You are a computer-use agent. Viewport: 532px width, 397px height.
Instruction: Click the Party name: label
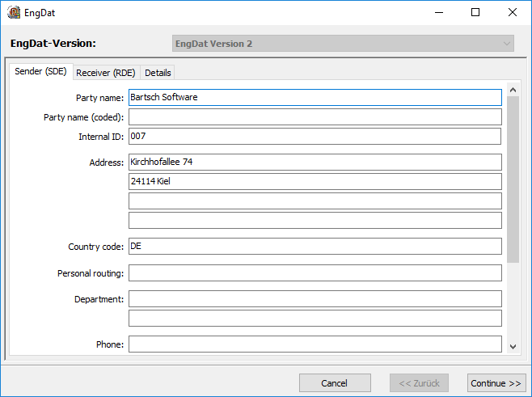pyautogui.click(x=99, y=98)
